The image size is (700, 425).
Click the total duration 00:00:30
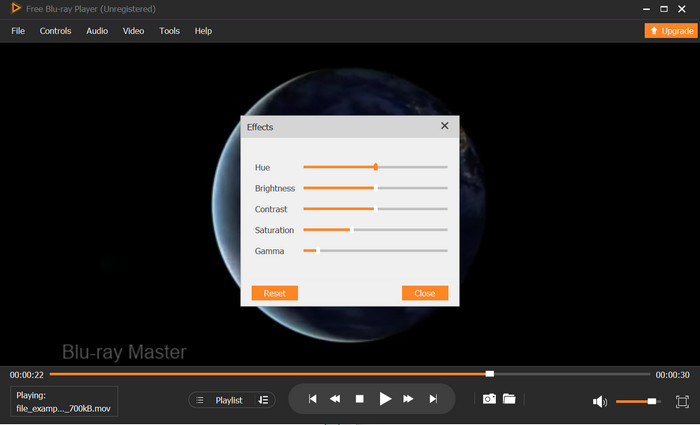coord(672,375)
